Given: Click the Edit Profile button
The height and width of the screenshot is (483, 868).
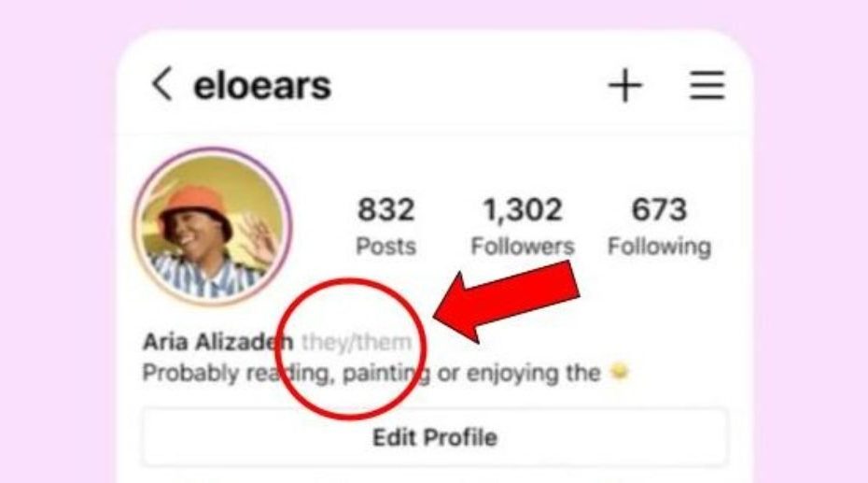Looking at the screenshot, I should [435, 437].
